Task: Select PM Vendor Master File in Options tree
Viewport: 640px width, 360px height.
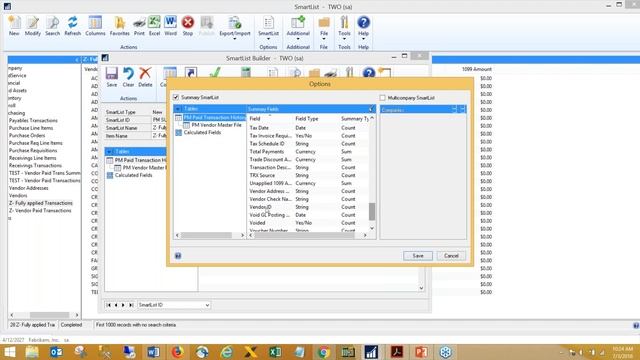Action: pos(216,125)
